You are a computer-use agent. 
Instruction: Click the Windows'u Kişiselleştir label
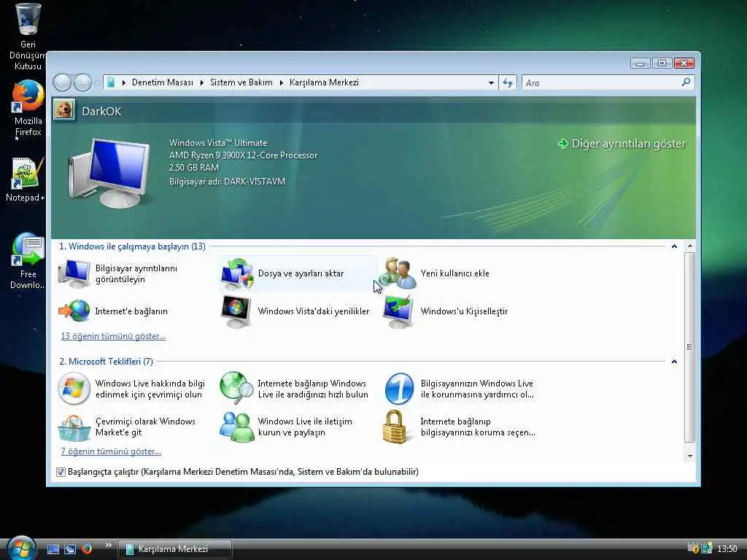(464, 311)
